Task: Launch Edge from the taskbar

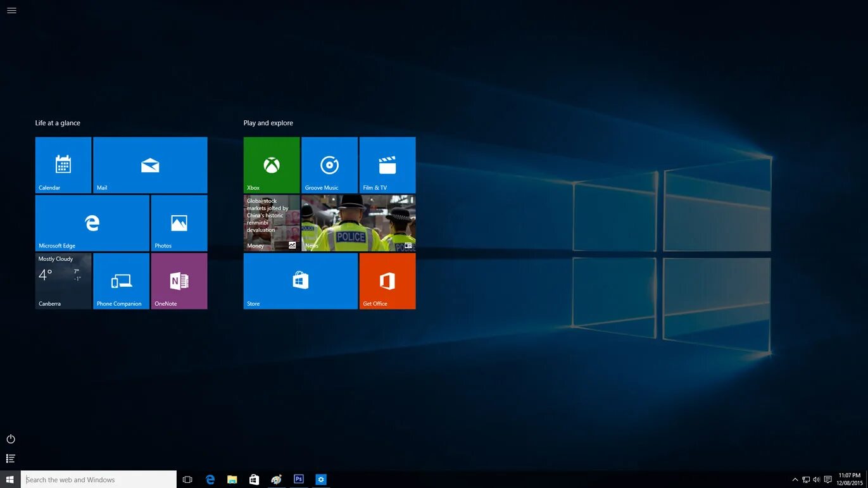Action: click(210, 480)
